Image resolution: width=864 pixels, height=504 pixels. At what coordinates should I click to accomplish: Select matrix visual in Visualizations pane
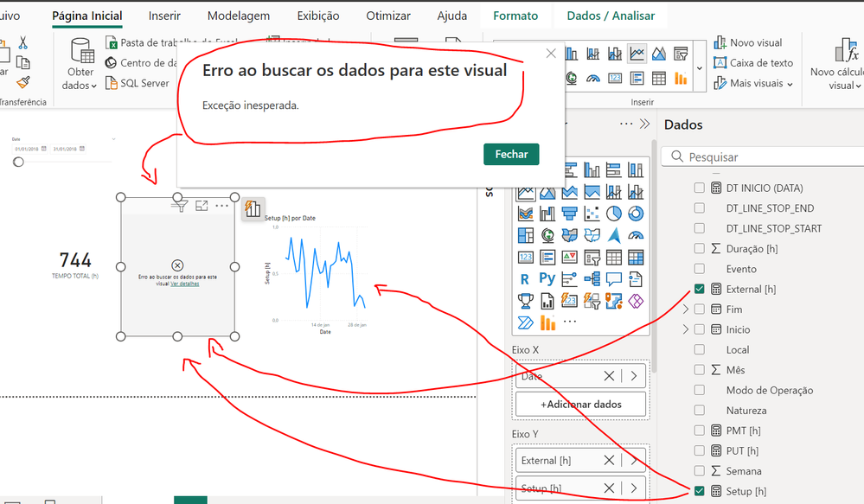point(636,258)
